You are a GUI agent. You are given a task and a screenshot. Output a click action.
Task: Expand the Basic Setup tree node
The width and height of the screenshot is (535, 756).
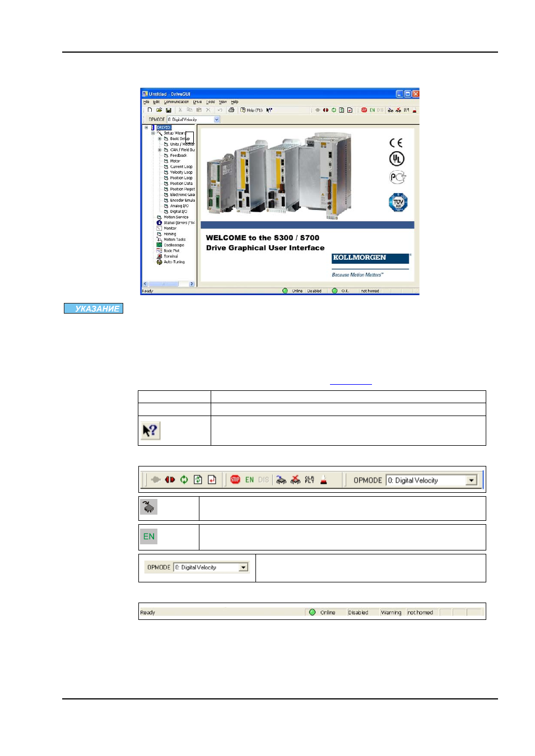point(160,139)
